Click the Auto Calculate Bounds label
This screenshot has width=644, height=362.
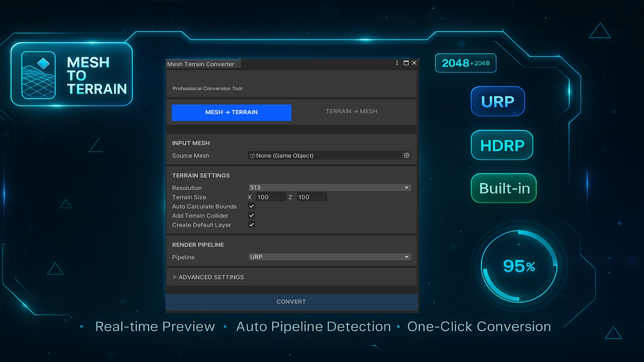pyautogui.click(x=204, y=206)
